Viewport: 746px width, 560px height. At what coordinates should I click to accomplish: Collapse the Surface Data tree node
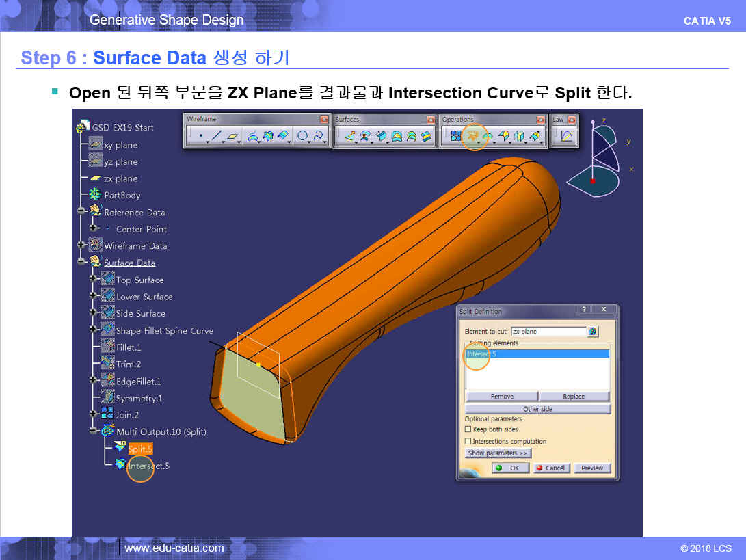point(82,262)
